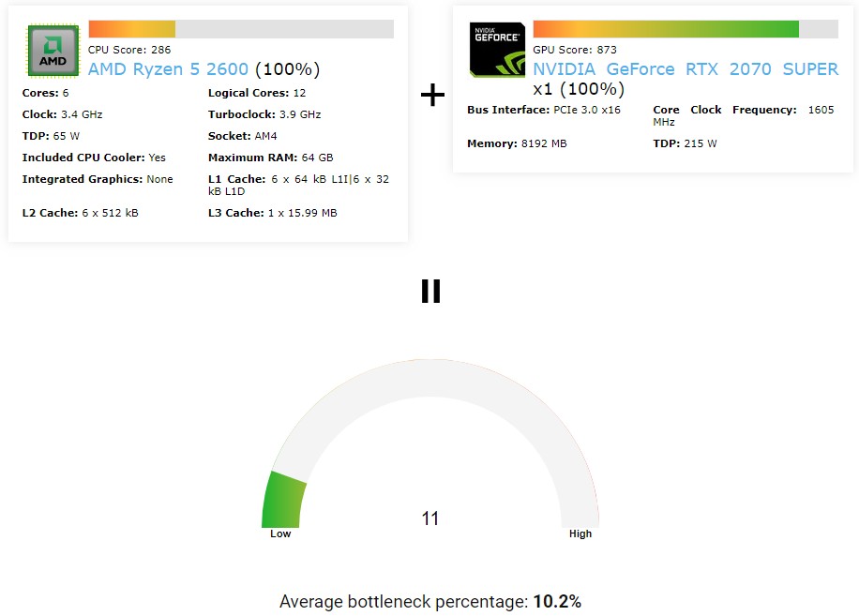This screenshot has height=616, width=859.
Task: Click Core Clock Frequency: 1605 MHz
Action: tap(744, 115)
